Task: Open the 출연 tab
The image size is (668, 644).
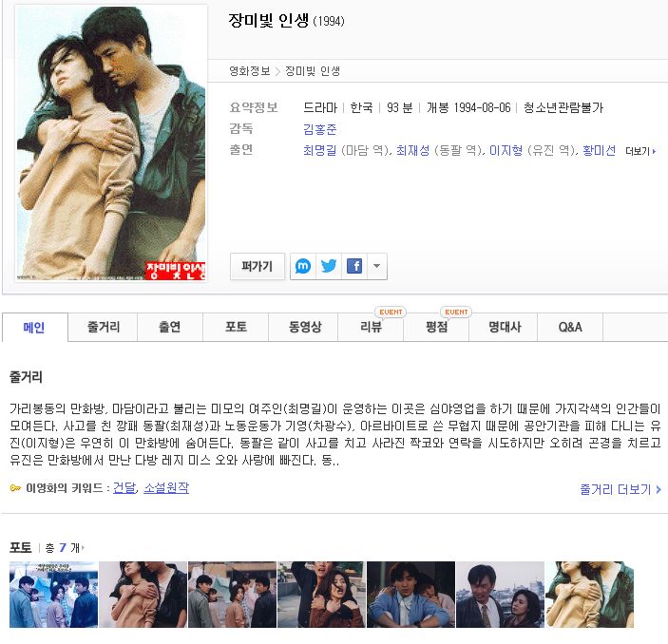Action: 170,327
